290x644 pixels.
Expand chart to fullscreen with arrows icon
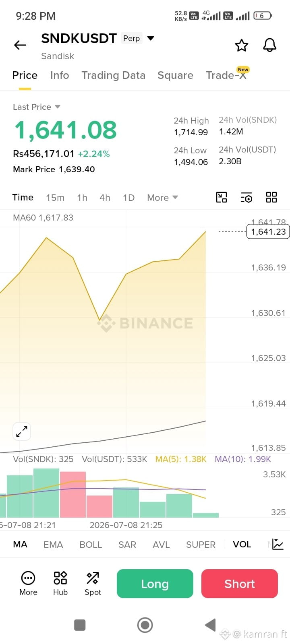[22, 432]
